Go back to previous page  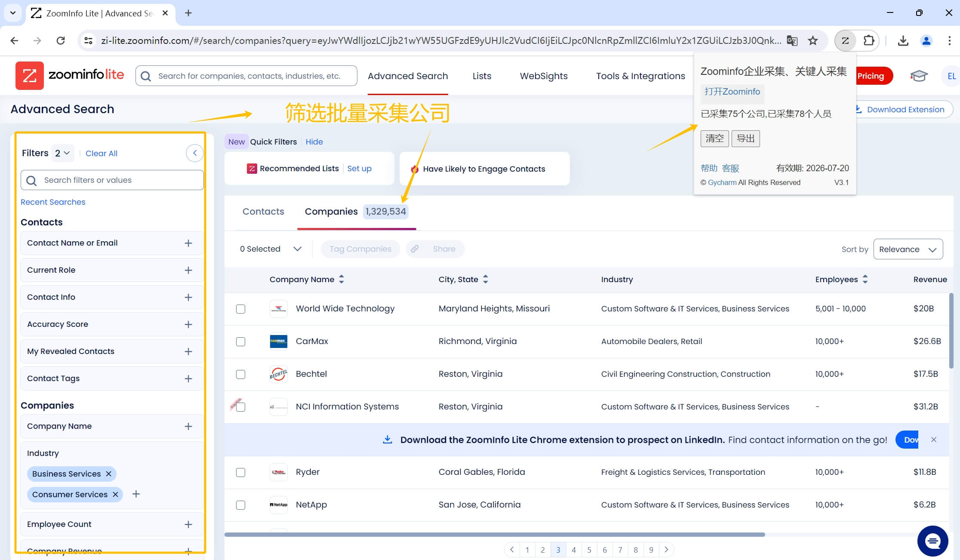[x=14, y=40]
